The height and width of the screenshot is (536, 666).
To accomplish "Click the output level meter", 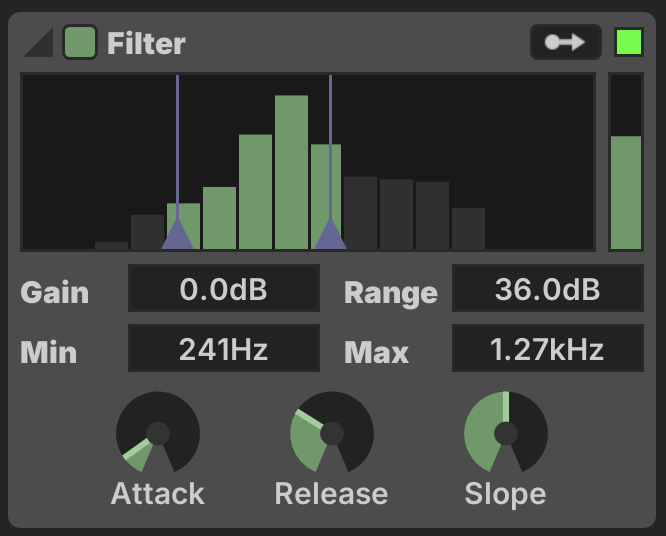I will click(x=626, y=162).
